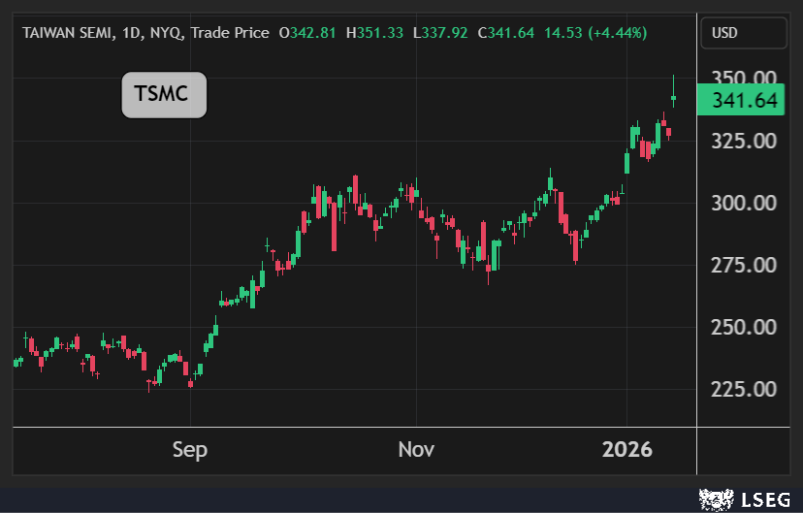This screenshot has height=513, width=803.
Task: Click the 350.00 price axis label
Action: pos(743,78)
